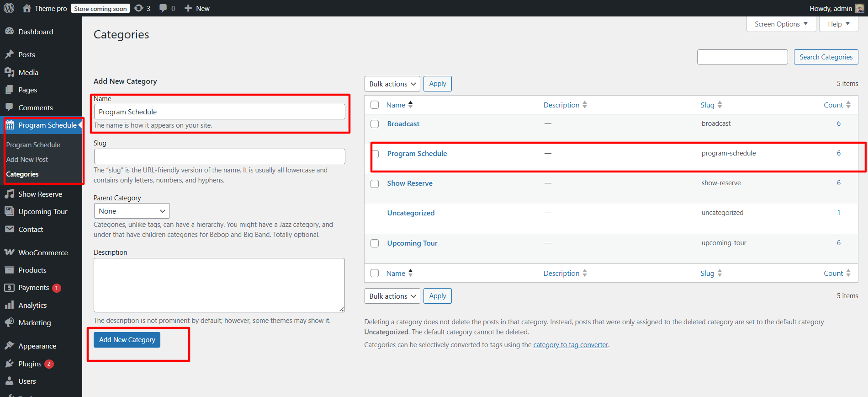Open the comments bubble icon in admin bar
Image resolution: width=868 pixels, height=397 pixels.
click(163, 8)
